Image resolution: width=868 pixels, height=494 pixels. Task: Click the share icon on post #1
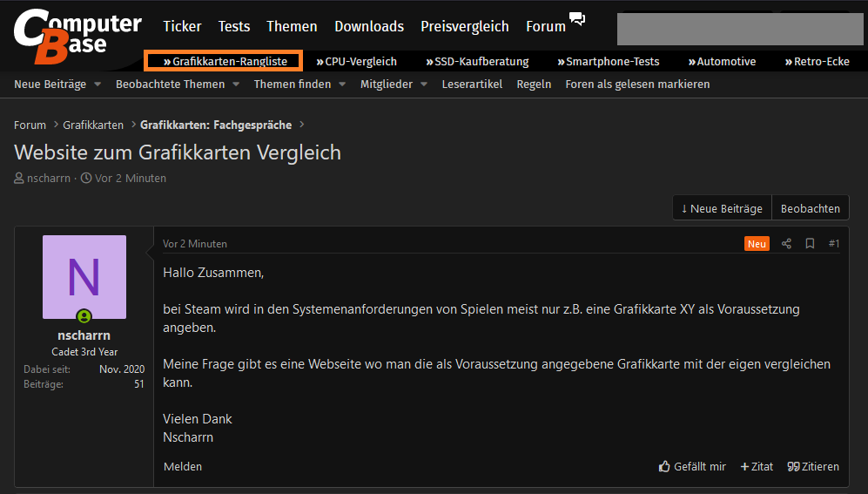coord(786,244)
